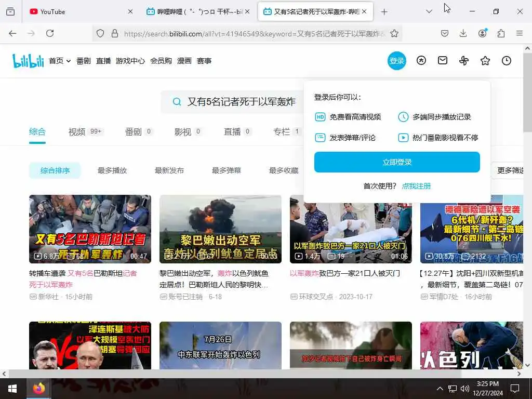Open thumbnail 以军轰炸致巴方一家21口人被灭门
This screenshot has height=399, width=532.
(x=351, y=233)
